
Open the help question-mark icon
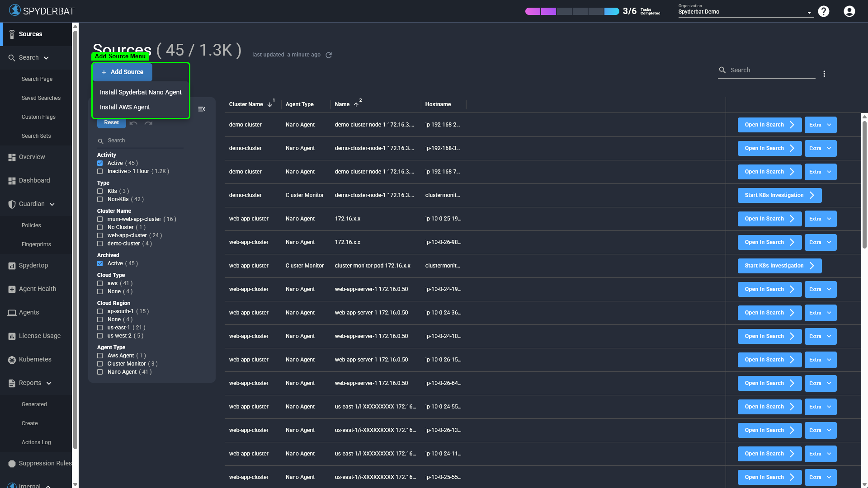pyautogui.click(x=824, y=11)
